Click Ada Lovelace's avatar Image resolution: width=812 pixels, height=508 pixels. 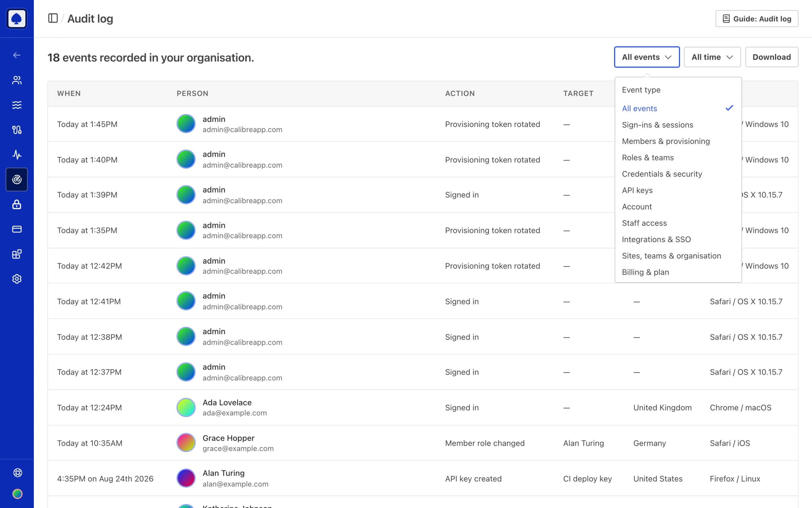[186, 407]
